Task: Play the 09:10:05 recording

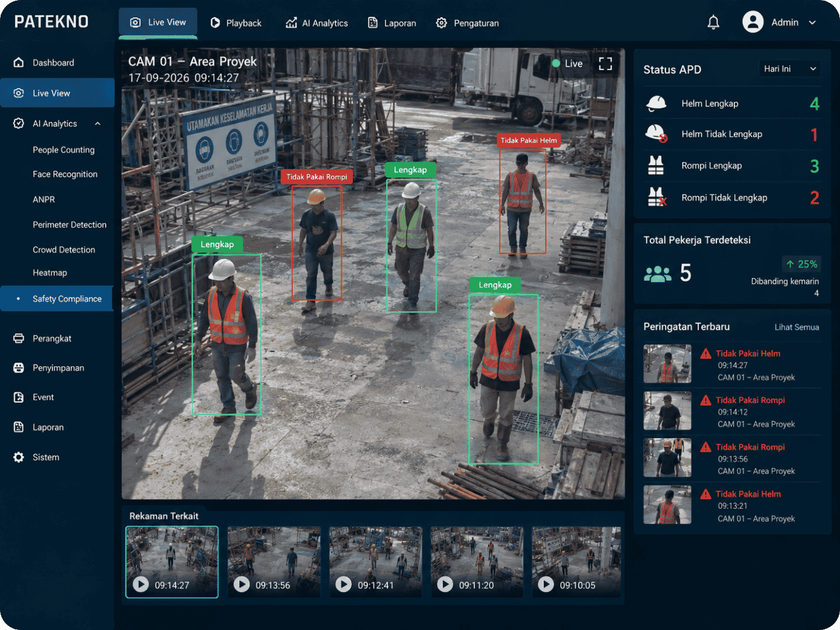Action: click(x=546, y=584)
